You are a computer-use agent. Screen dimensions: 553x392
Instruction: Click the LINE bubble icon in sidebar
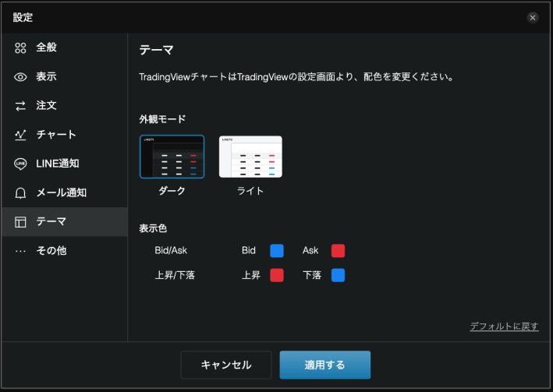point(21,164)
